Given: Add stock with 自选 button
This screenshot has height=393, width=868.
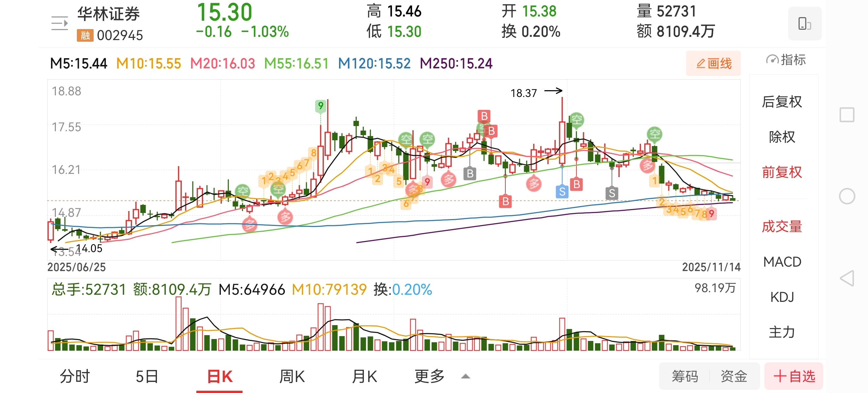Looking at the screenshot, I should click(793, 376).
